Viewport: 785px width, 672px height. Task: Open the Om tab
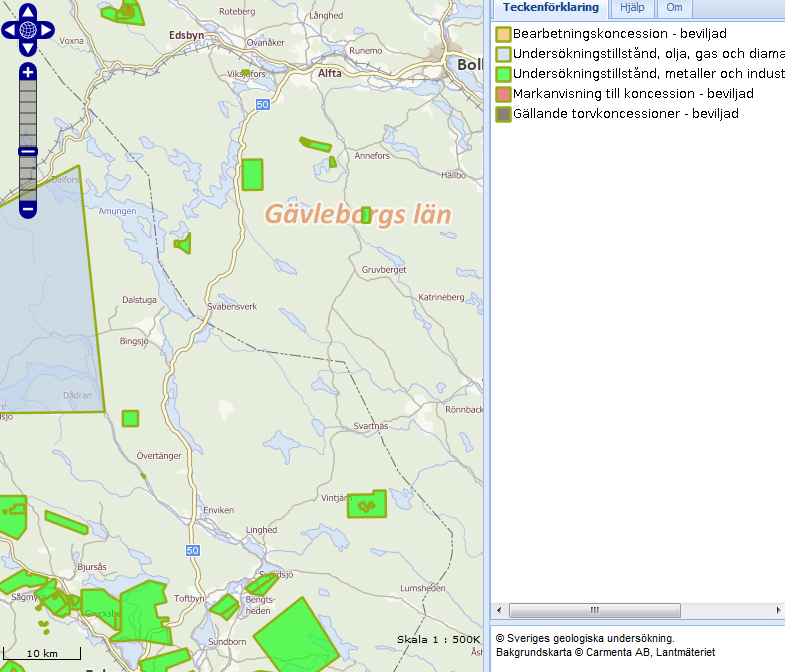pos(675,8)
